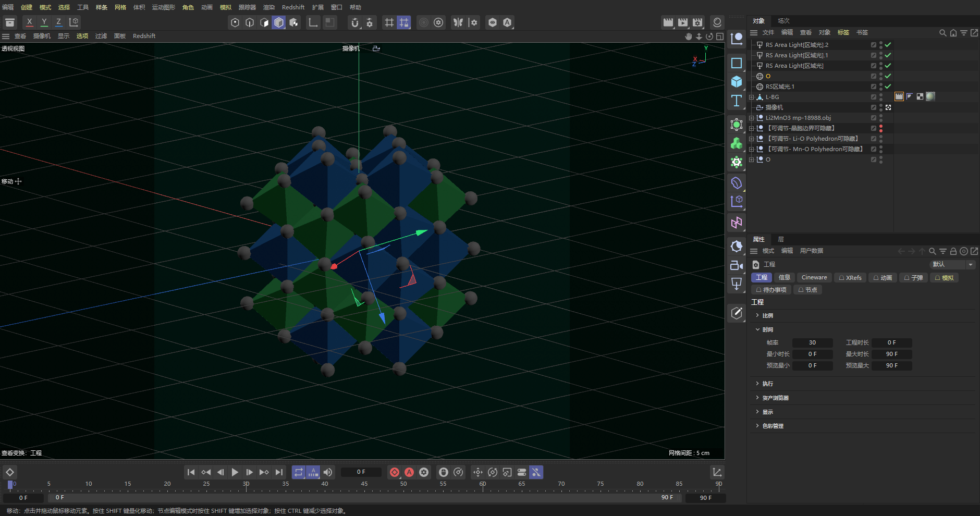This screenshot has width=980, height=516.
Task: Select the 待办事项 tab button
Action: 771,290
